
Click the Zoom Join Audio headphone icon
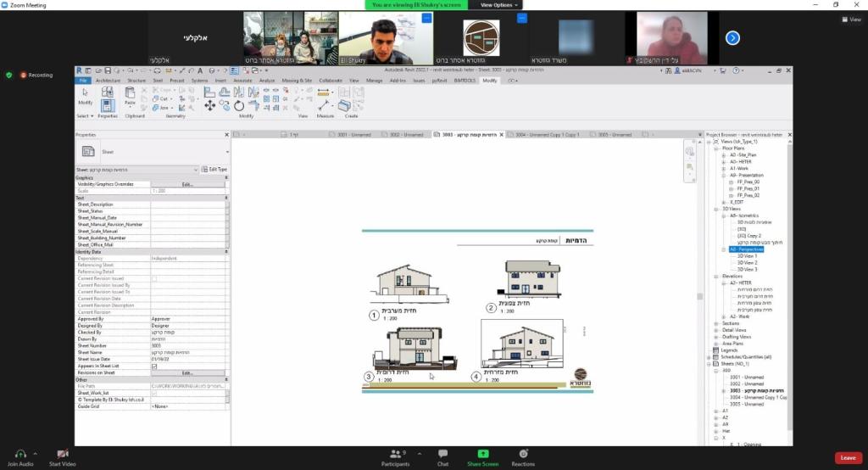[20, 454]
